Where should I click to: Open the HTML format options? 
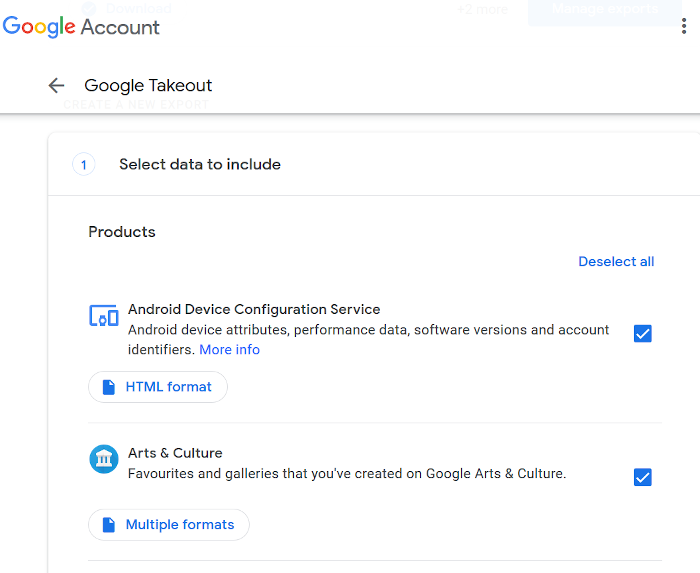coord(158,387)
